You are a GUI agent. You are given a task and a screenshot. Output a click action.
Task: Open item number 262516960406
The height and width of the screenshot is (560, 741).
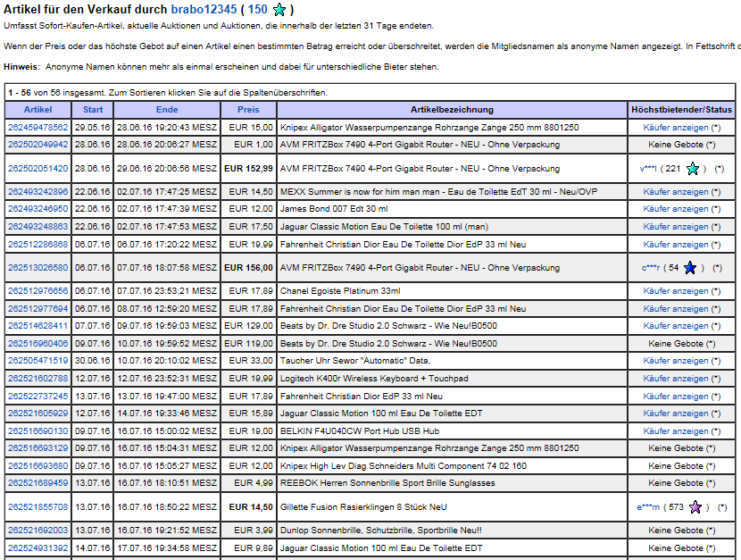coord(37,344)
